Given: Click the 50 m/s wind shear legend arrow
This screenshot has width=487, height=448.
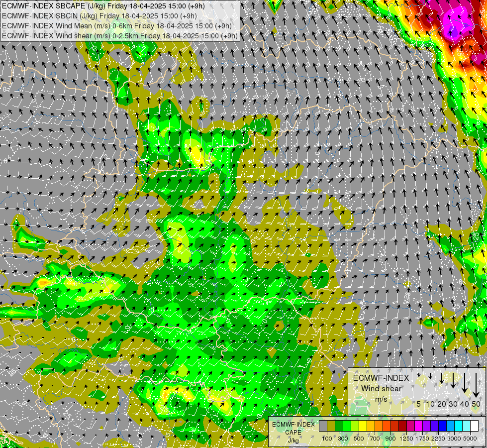Looking at the screenshot, I should [x=476, y=385].
